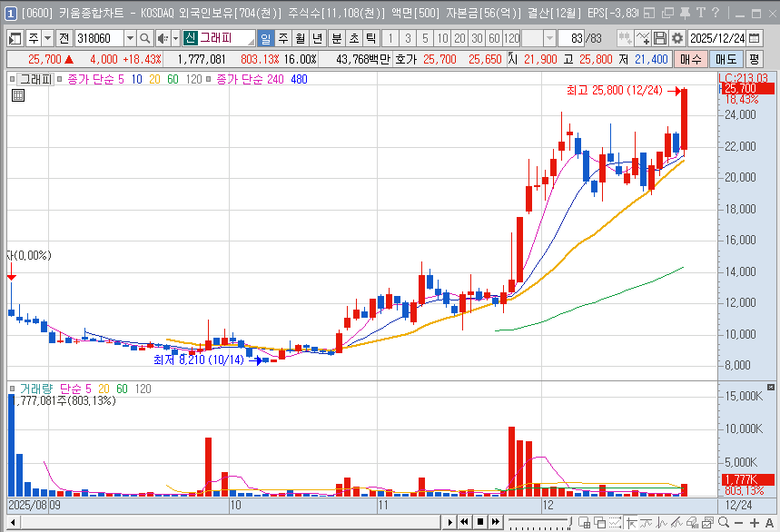The height and width of the screenshot is (532, 780).
Task: Click the duplicate window title bar icon
Action: pyautogui.click(x=667, y=13)
